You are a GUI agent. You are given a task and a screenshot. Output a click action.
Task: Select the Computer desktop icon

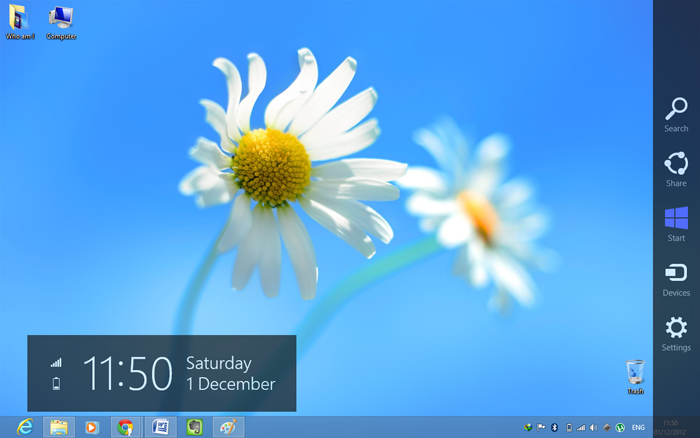pos(61,20)
